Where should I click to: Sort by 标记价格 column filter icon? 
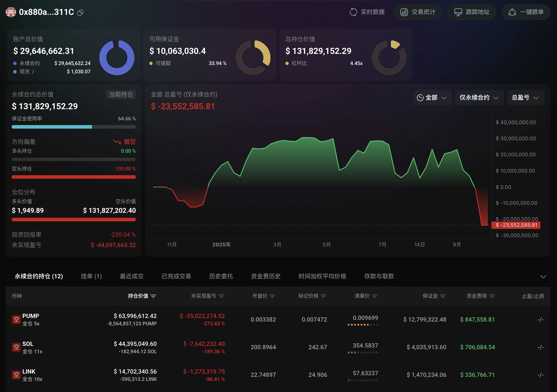[324, 296]
